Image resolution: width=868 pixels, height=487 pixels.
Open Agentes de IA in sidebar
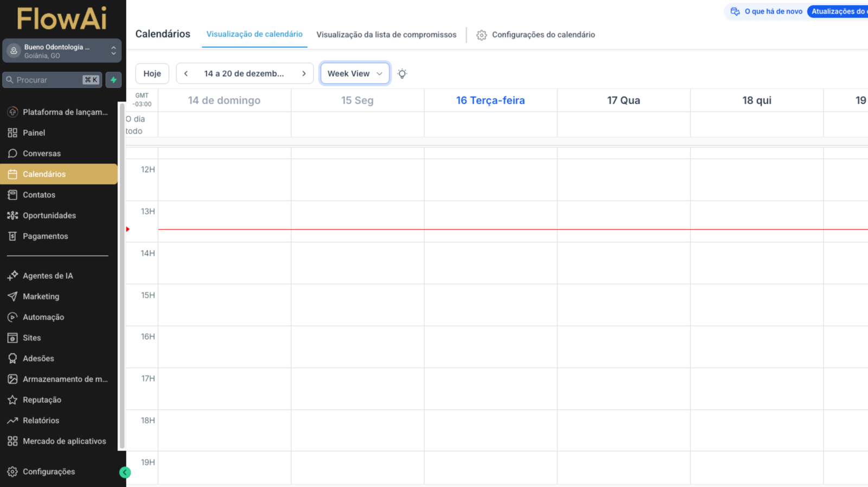[x=48, y=276]
